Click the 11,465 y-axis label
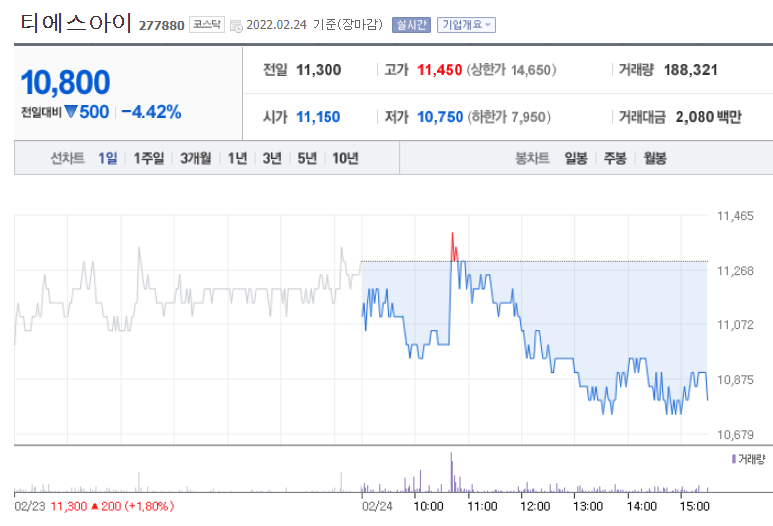The image size is (773, 526). 735,216
